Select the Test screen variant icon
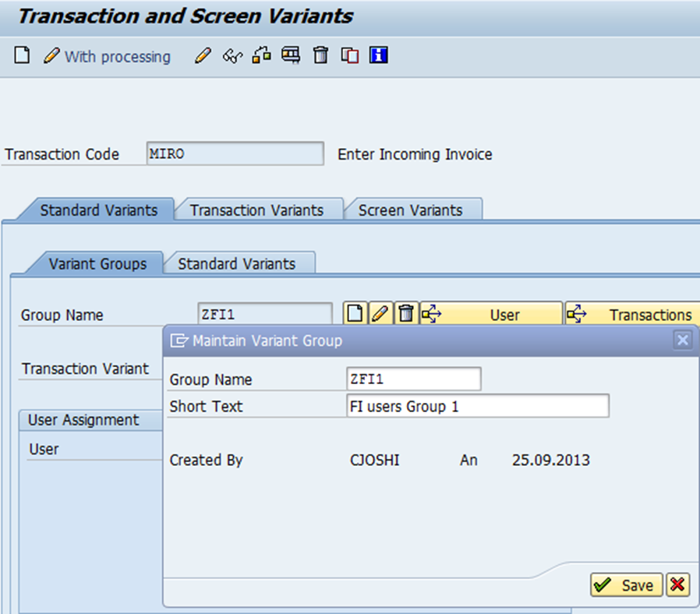Screen dimensions: 700x614 tap(290, 55)
